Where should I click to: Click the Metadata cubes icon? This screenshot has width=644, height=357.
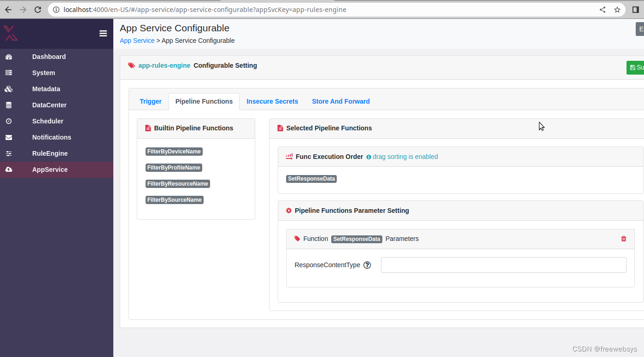(9, 89)
